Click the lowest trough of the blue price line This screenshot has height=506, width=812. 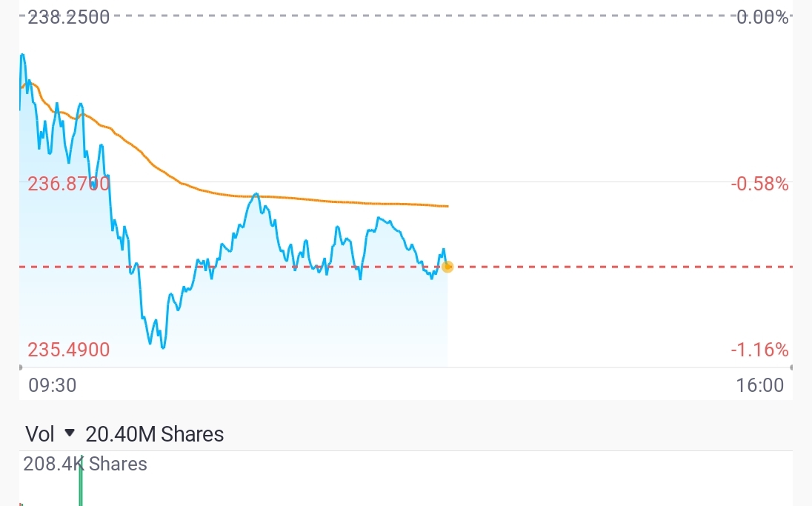click(163, 347)
